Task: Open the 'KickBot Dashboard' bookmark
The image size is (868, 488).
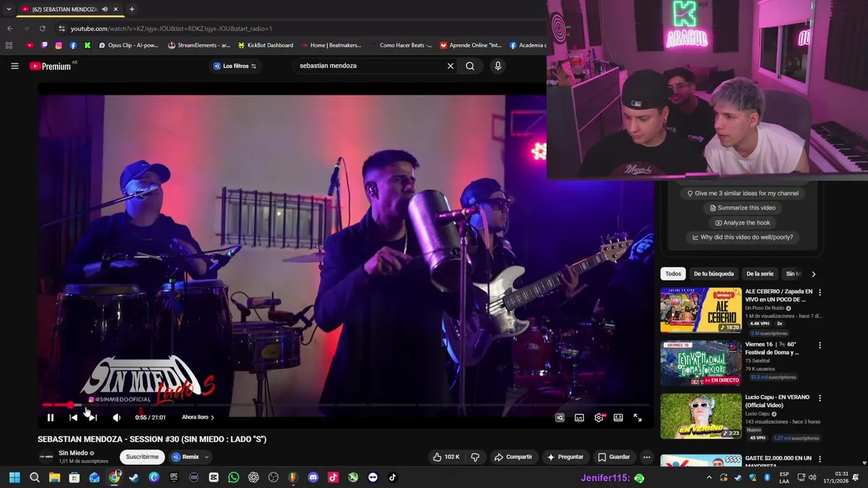Action: (265, 45)
